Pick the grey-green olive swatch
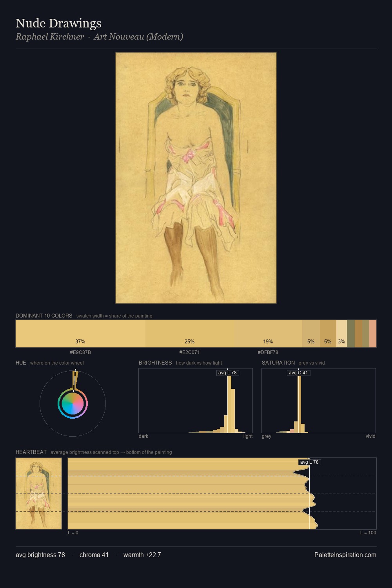 (x=351, y=334)
